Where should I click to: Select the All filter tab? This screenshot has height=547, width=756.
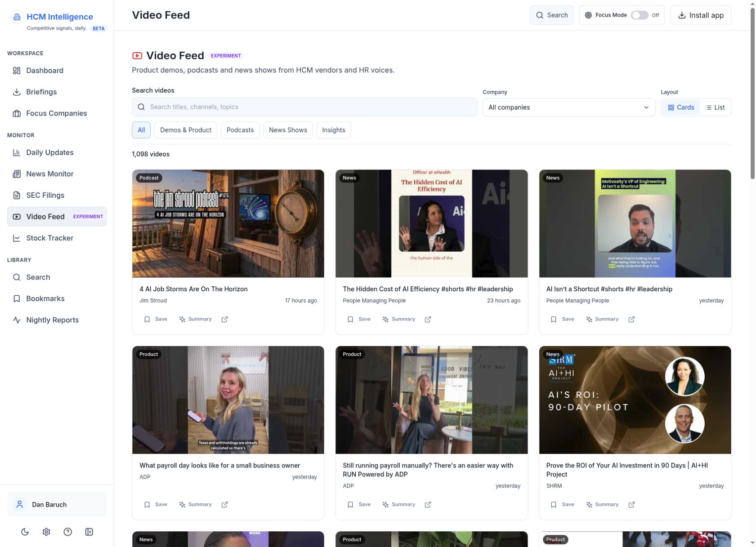point(141,130)
